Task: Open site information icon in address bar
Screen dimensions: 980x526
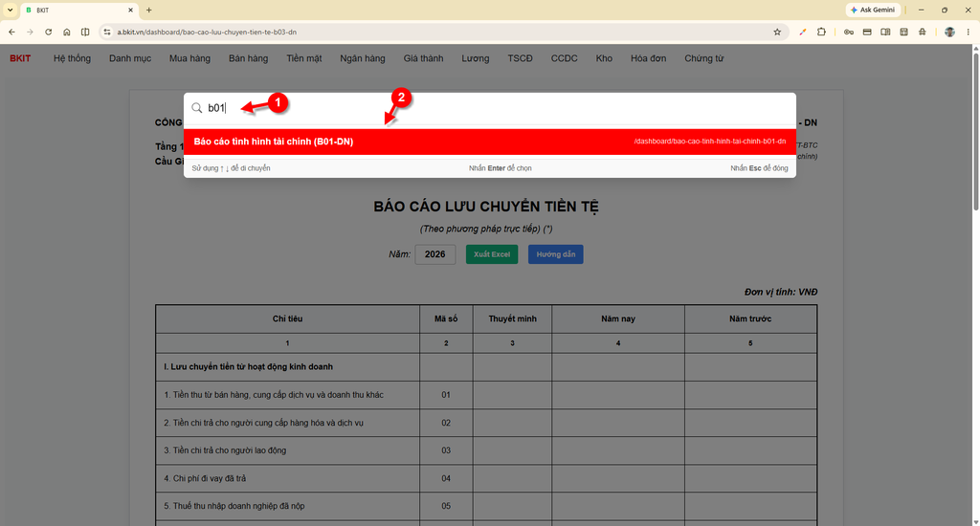Action: [107, 32]
